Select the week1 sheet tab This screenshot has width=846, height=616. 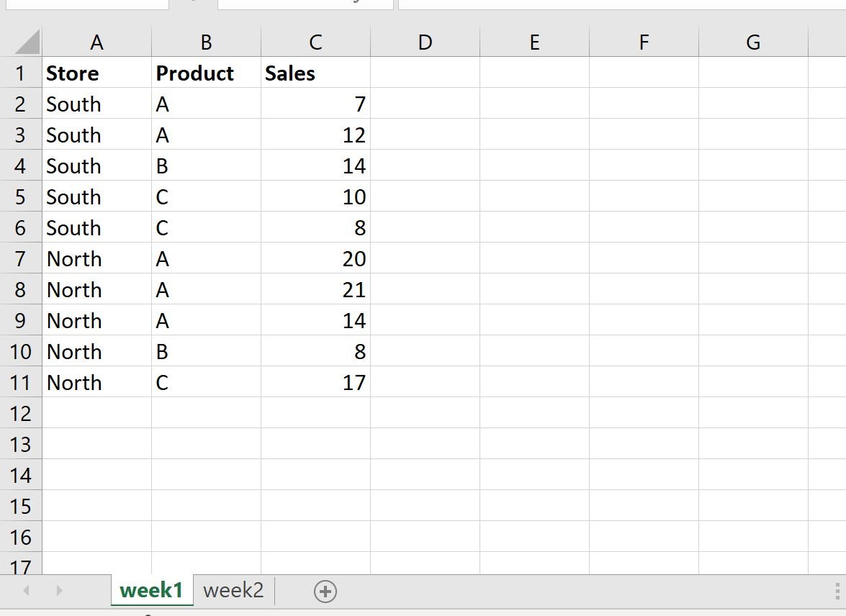point(152,590)
